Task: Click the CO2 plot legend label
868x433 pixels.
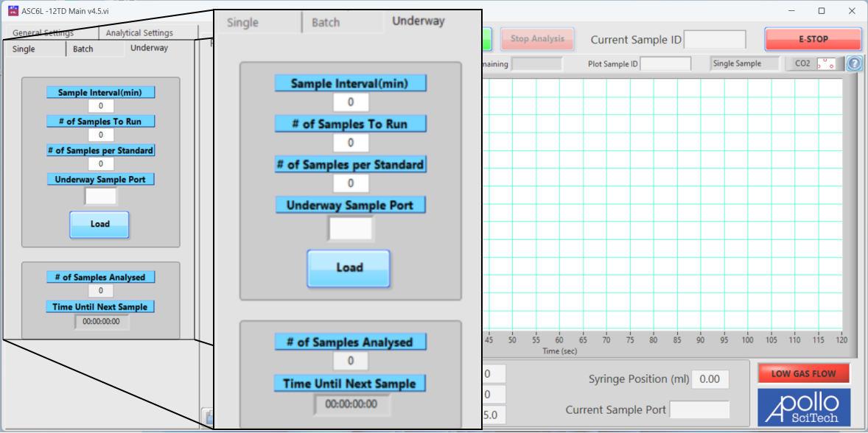Action: click(x=802, y=63)
